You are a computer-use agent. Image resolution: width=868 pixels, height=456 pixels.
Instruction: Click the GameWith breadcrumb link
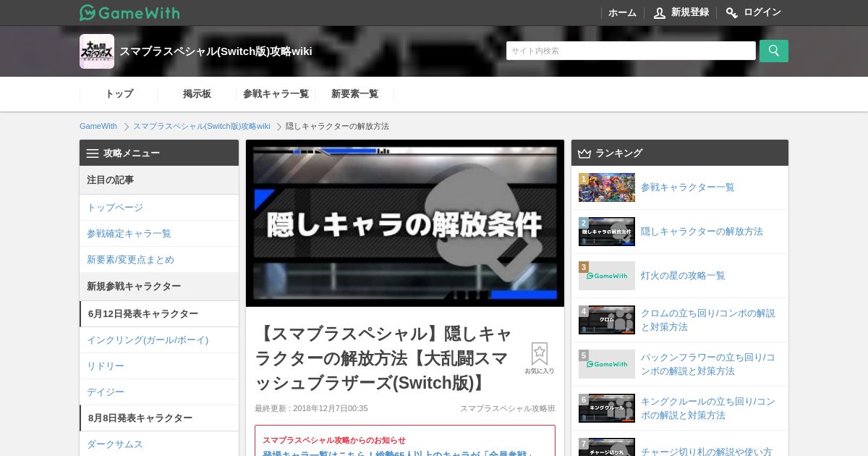coord(98,126)
